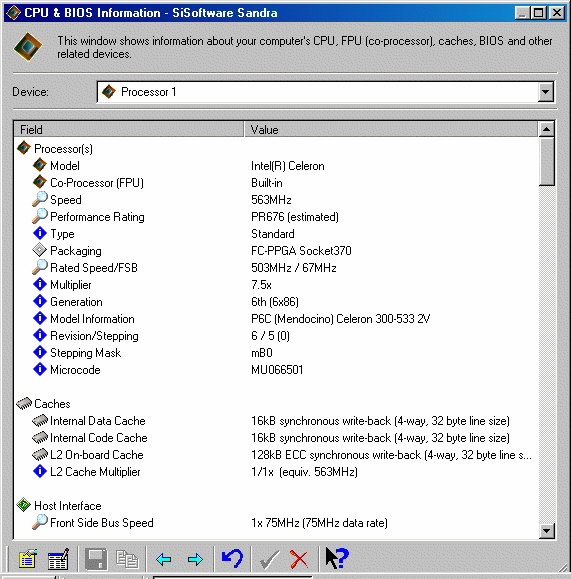Select the "Standard" type value
The image size is (571, 579).
click(x=273, y=234)
